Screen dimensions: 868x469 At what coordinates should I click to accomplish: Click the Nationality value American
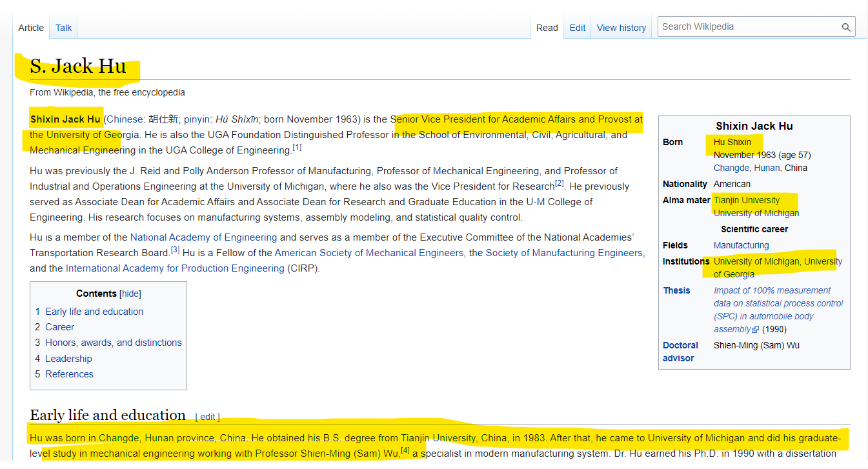[732, 184]
